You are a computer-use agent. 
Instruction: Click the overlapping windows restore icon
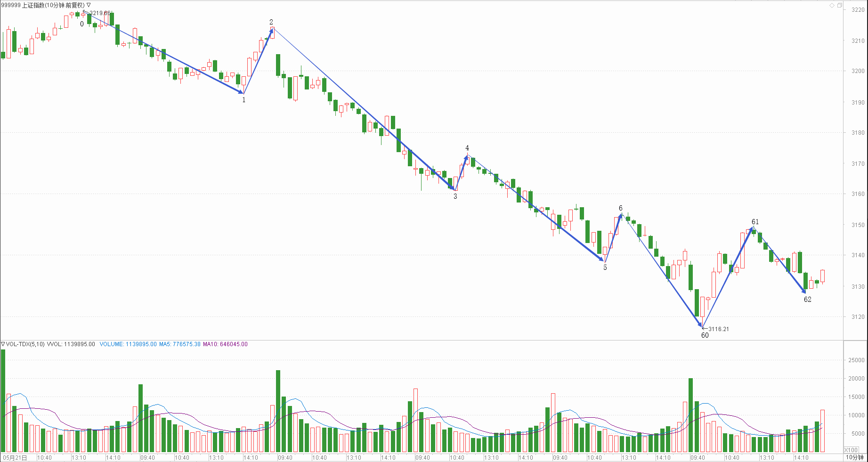(x=839, y=5)
